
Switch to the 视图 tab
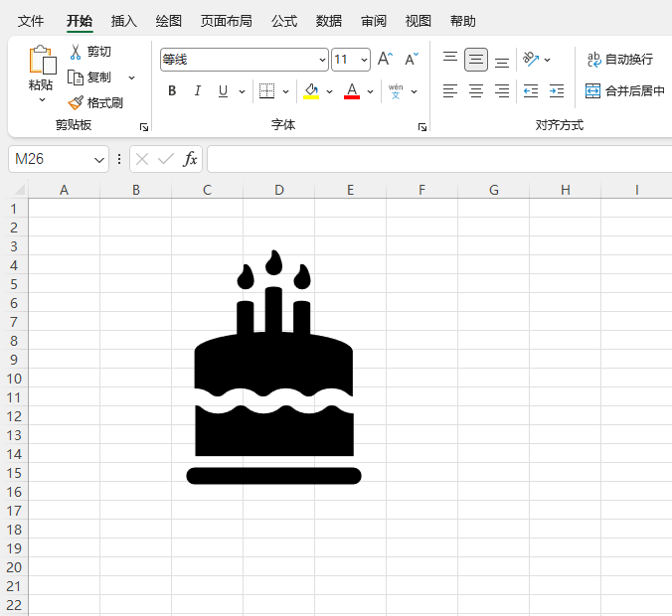click(419, 21)
